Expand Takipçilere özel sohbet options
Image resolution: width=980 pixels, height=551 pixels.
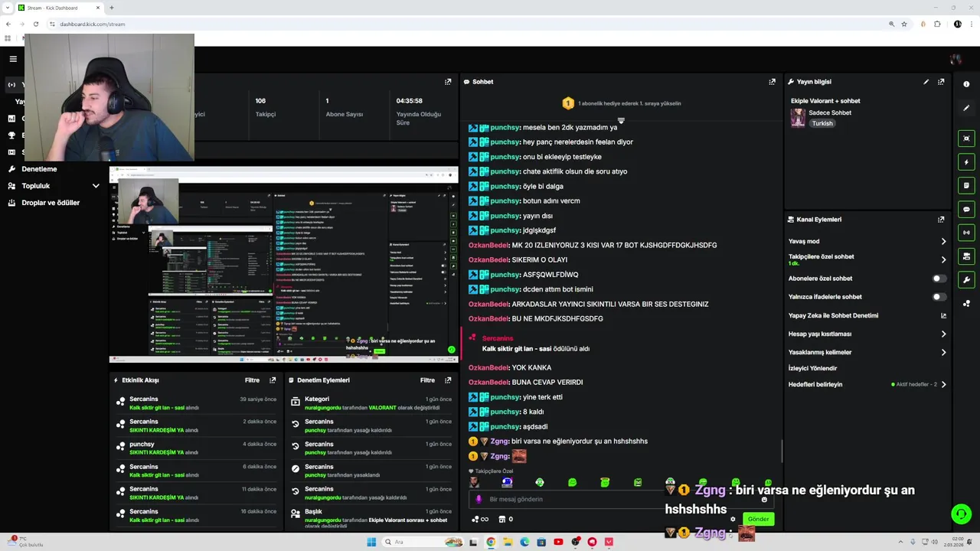point(943,259)
